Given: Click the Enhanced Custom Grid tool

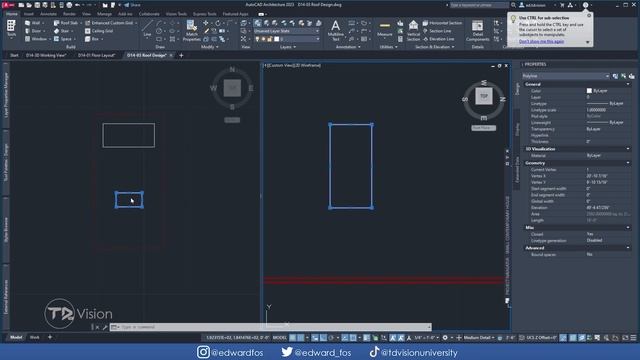Looking at the screenshot, I should tap(109, 23).
